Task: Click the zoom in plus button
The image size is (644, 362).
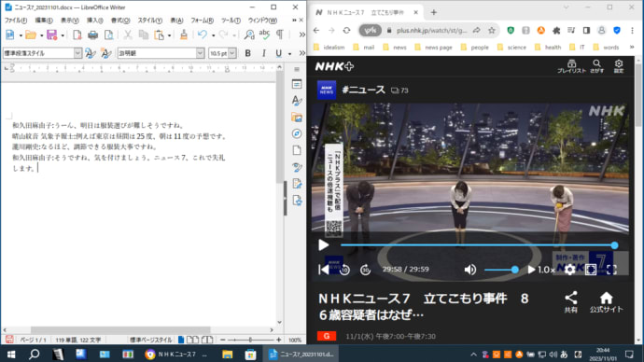Action: tap(279, 340)
